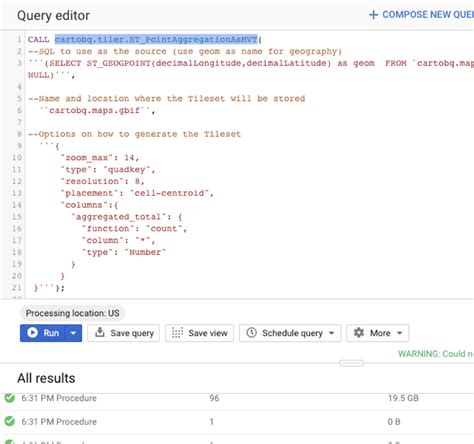Click the highlighted ST_PointAggregationAsMVT procedure name
Screen dimensions: 474x444
[156, 39]
